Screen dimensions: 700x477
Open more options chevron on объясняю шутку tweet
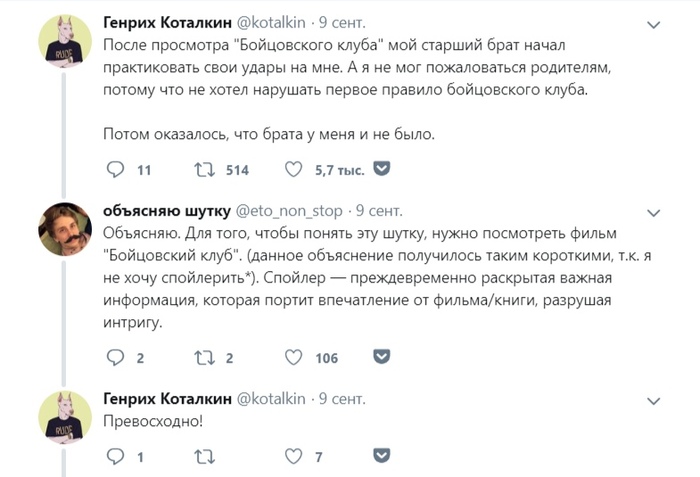tap(654, 213)
